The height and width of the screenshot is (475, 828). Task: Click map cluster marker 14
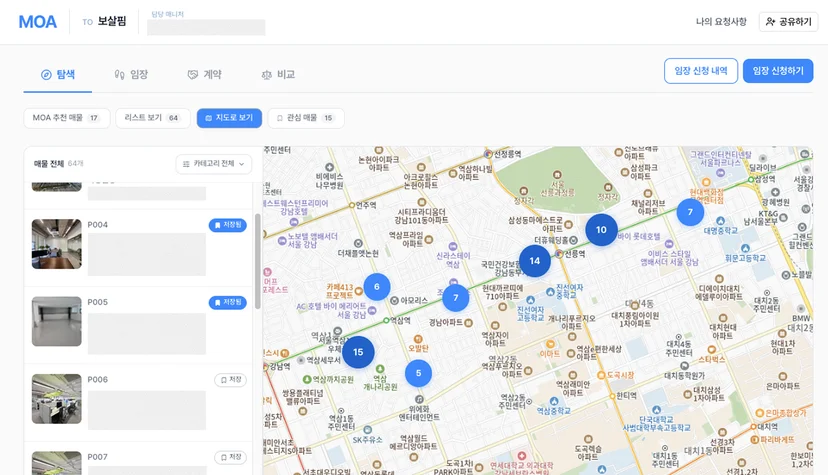535,261
